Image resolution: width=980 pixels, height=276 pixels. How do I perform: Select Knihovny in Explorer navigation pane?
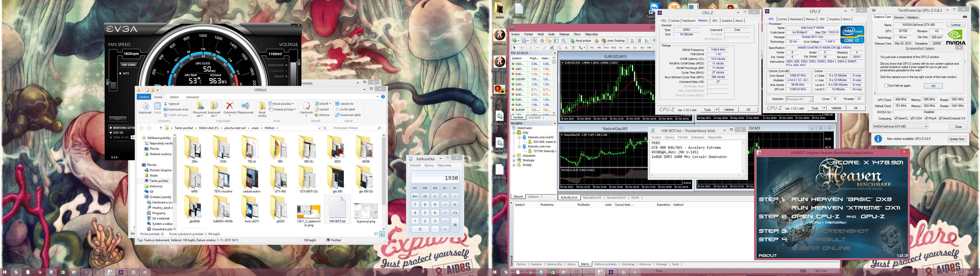[x=156, y=186]
